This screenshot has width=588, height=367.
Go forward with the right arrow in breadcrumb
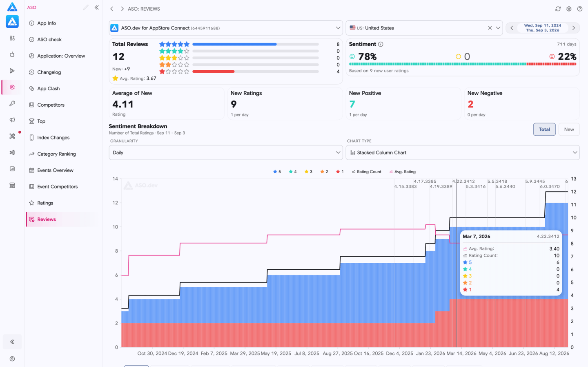point(122,9)
